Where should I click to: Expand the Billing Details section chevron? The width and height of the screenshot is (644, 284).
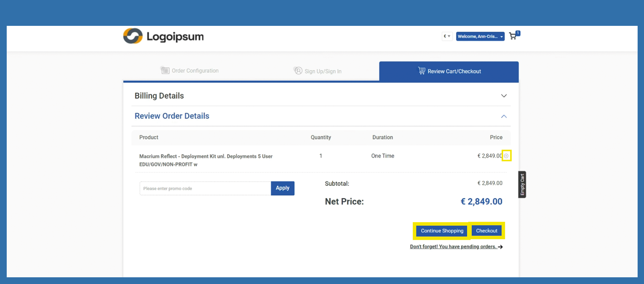(504, 96)
